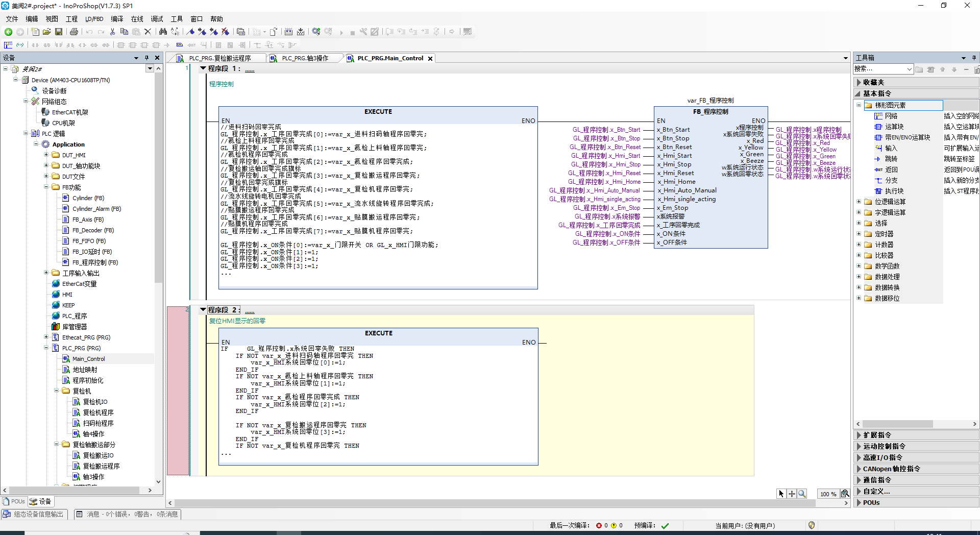Insert a new network with LD toolbar icon
Image resolution: width=980 pixels, height=535 pixels.
[8, 45]
